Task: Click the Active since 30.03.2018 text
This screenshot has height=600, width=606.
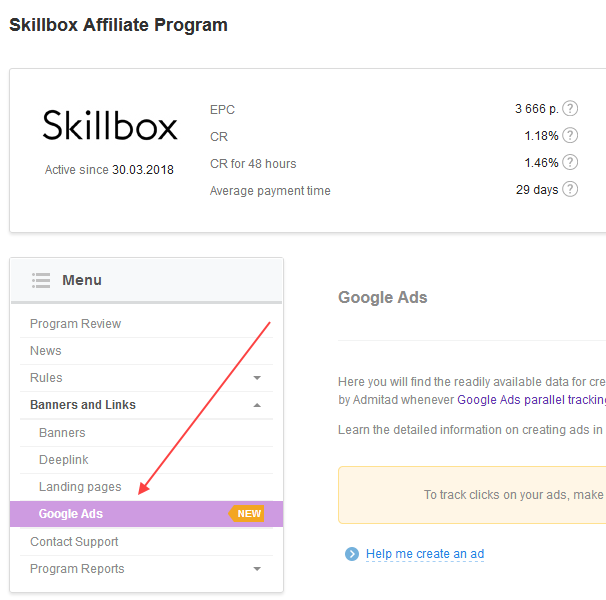Action: pos(109,170)
